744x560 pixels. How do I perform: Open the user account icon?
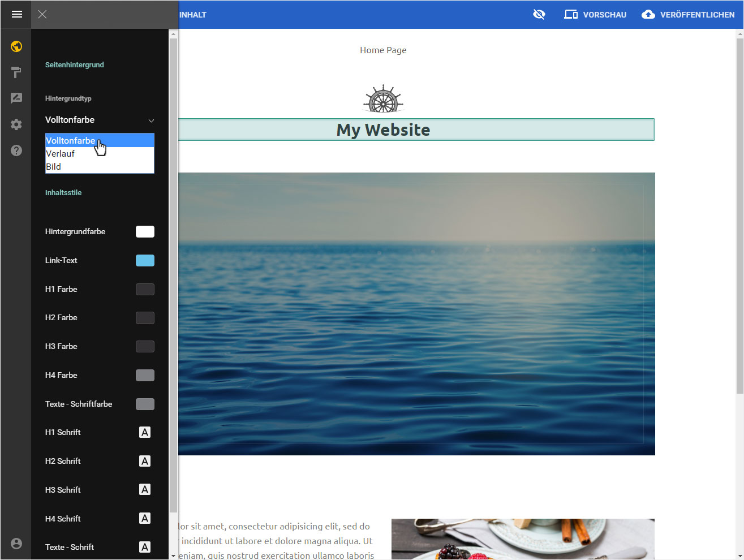(x=16, y=544)
